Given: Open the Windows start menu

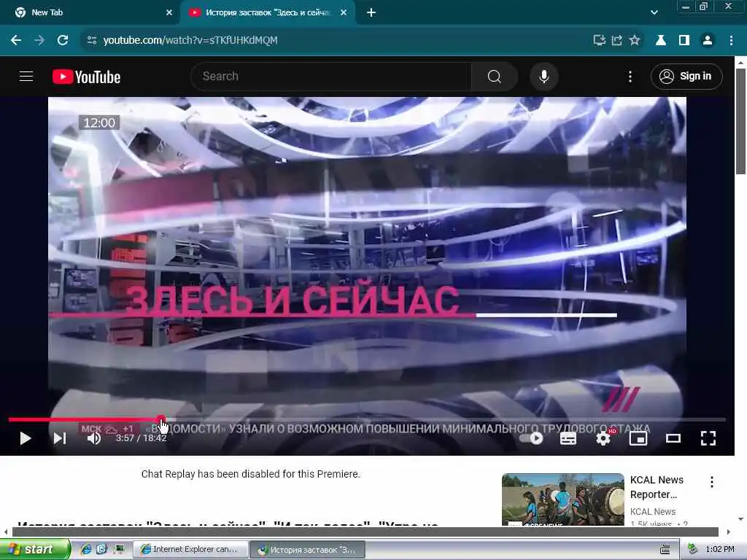Looking at the screenshot, I should coord(35,549).
